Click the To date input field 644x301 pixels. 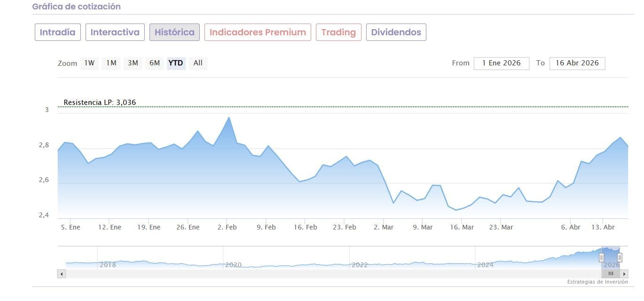coord(577,63)
